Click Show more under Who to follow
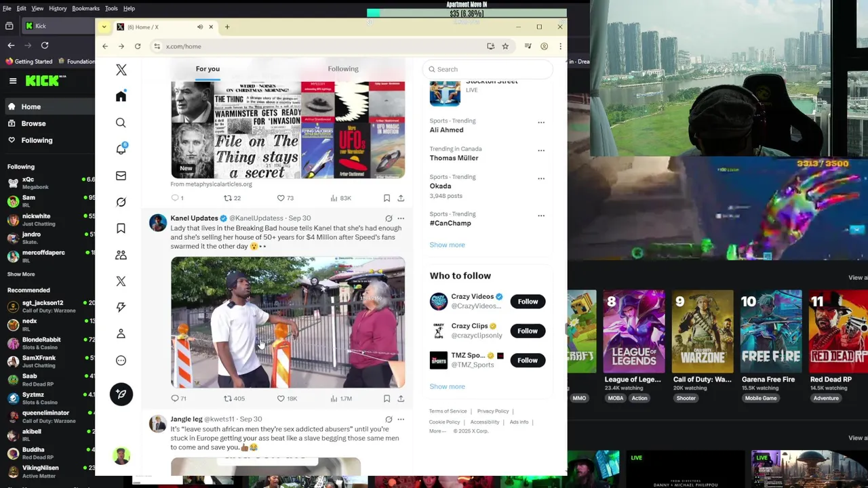The image size is (868, 488). click(x=447, y=386)
